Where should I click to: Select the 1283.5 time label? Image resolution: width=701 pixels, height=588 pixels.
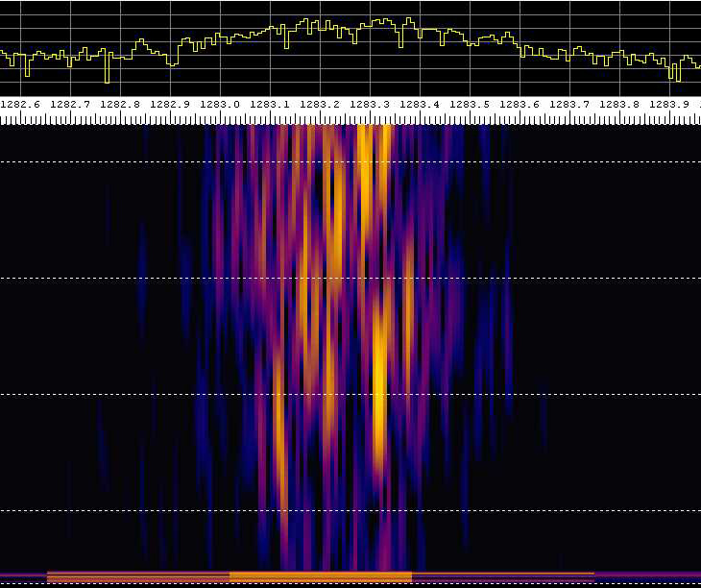tap(470, 105)
